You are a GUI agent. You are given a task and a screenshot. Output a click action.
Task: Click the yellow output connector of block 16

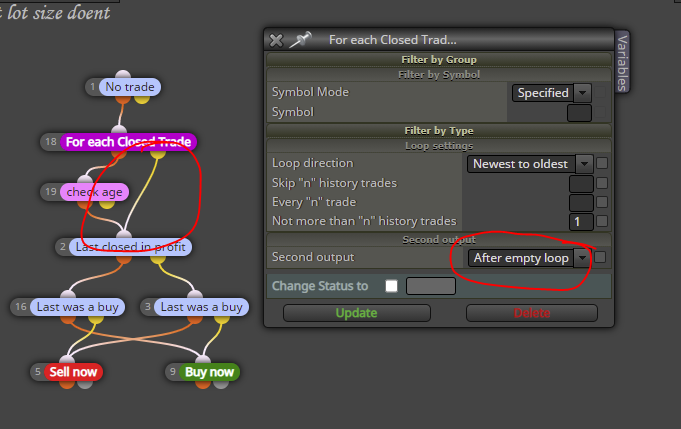[96, 319]
